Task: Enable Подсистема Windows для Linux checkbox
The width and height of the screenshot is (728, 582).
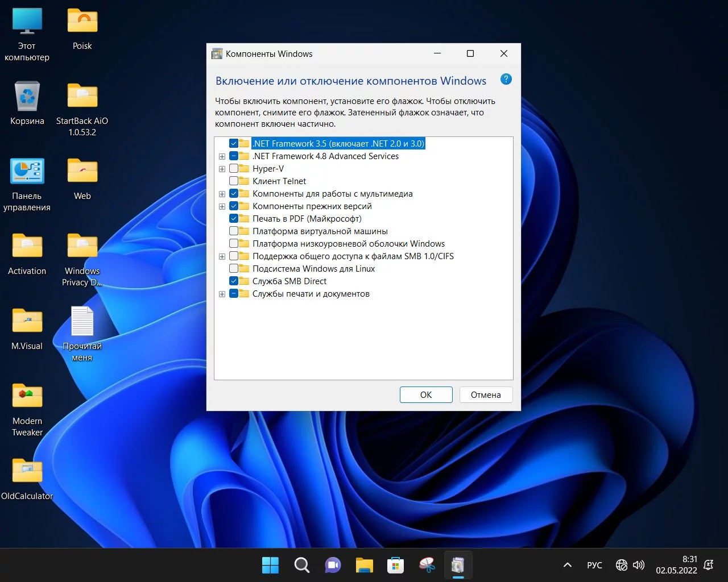Action: click(234, 269)
